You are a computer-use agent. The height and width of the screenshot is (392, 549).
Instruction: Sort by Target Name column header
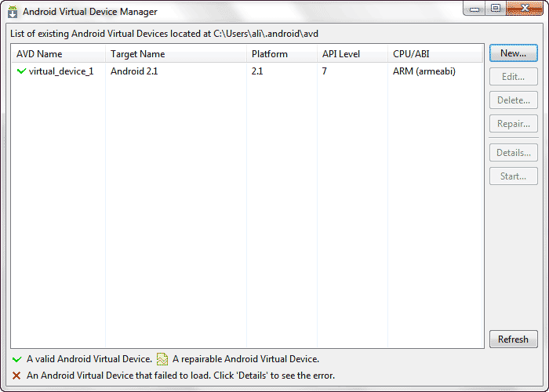click(176, 54)
